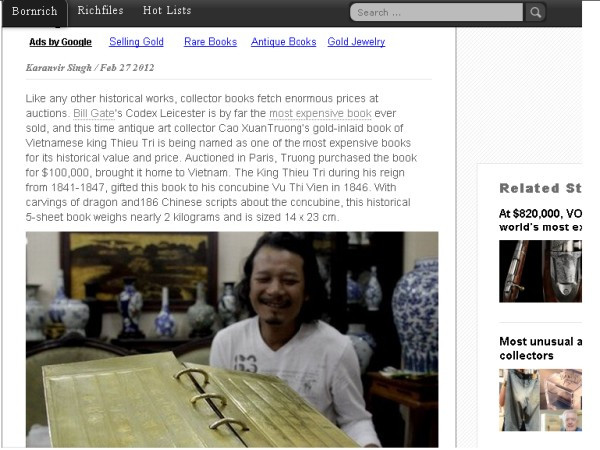
Task: Click the gold book main article photo
Action: click(x=232, y=340)
